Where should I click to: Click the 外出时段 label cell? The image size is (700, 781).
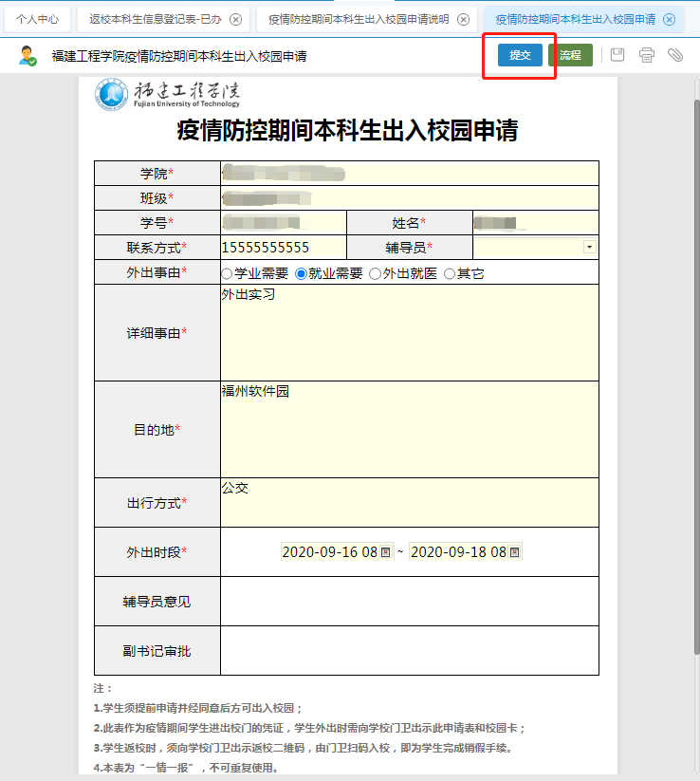(157, 552)
